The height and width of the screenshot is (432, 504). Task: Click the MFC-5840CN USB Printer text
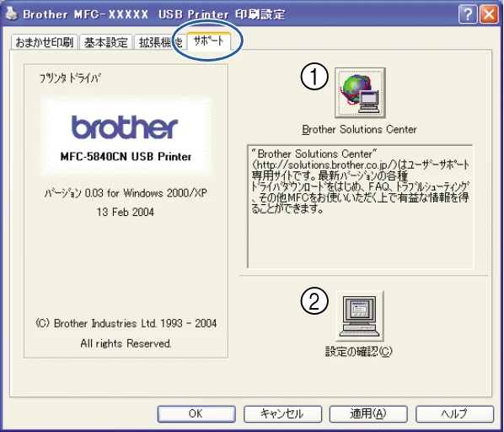click(126, 157)
